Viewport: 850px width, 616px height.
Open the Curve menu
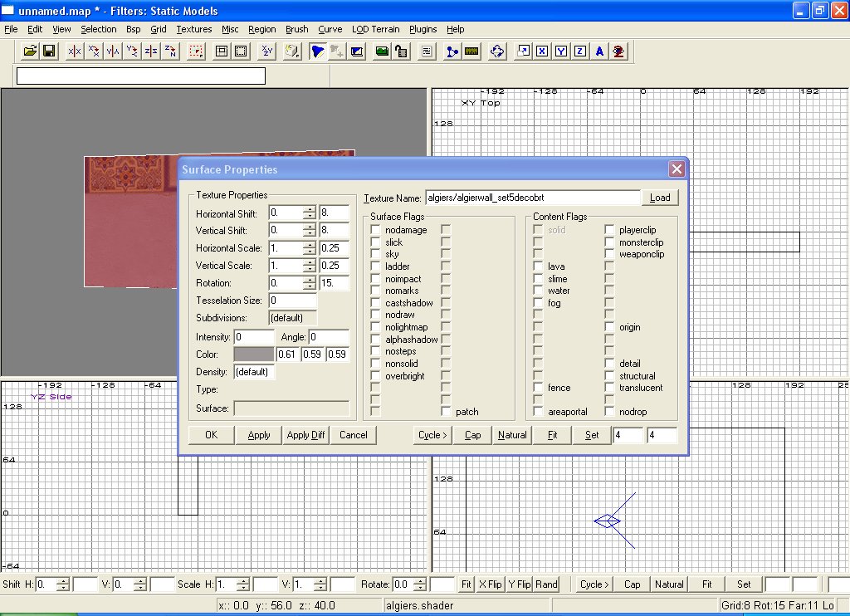point(330,29)
